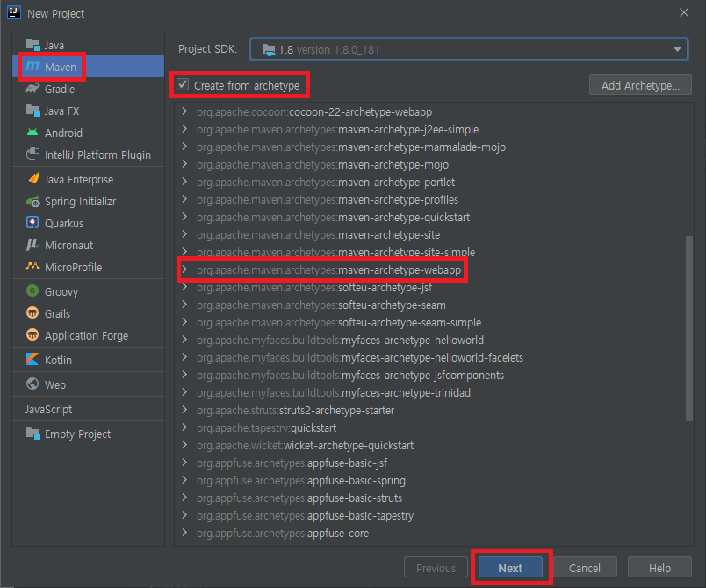Click the archetype list vertical scrollbar
The width and height of the screenshot is (706, 588).
pos(688,328)
